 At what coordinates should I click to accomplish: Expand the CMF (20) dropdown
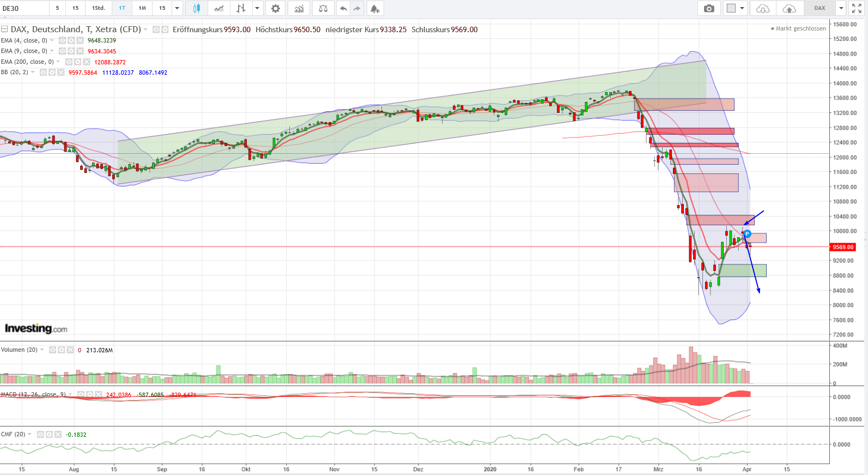29,434
